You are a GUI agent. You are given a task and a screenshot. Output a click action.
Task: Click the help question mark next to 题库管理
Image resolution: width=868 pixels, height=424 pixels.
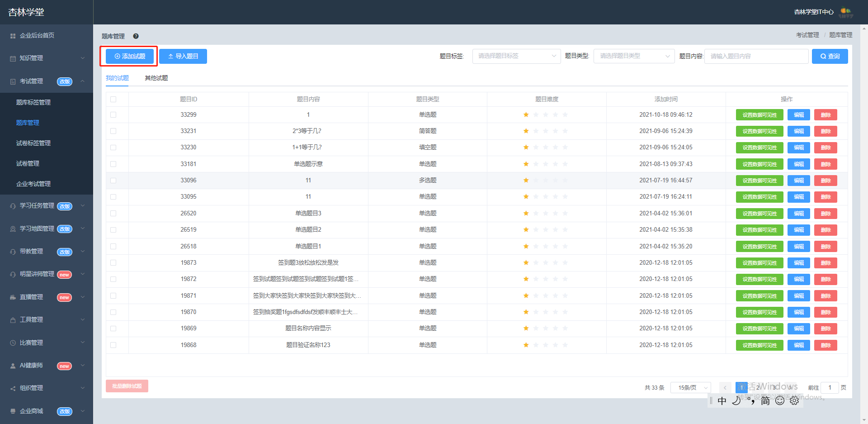tap(136, 36)
